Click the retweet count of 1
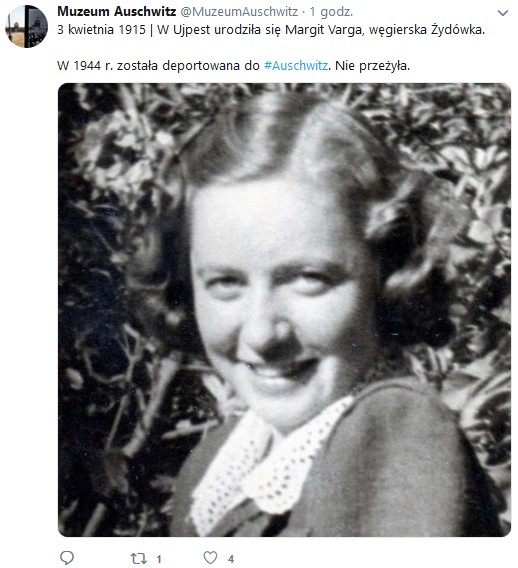The image size is (518, 568). click(x=159, y=559)
